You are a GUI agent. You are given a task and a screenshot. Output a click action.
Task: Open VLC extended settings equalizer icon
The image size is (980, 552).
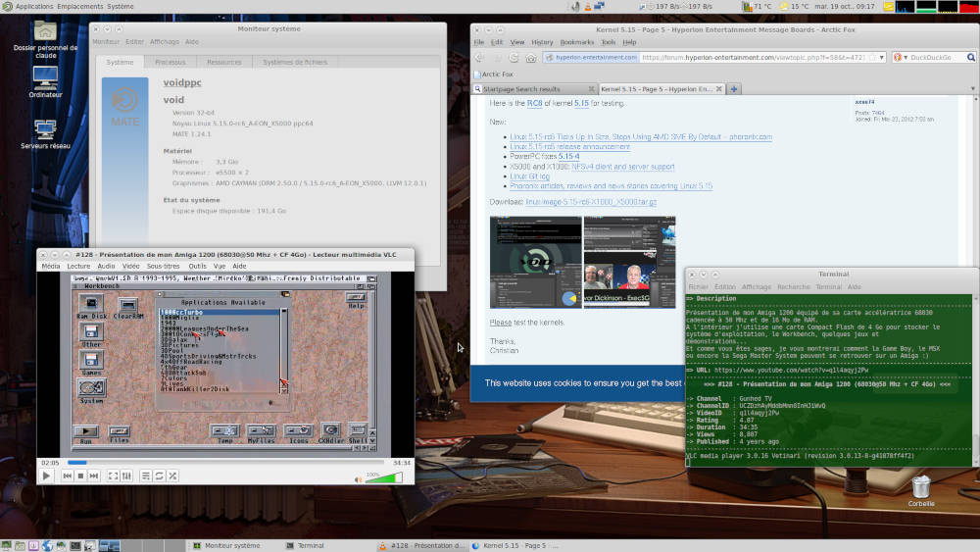click(x=127, y=476)
